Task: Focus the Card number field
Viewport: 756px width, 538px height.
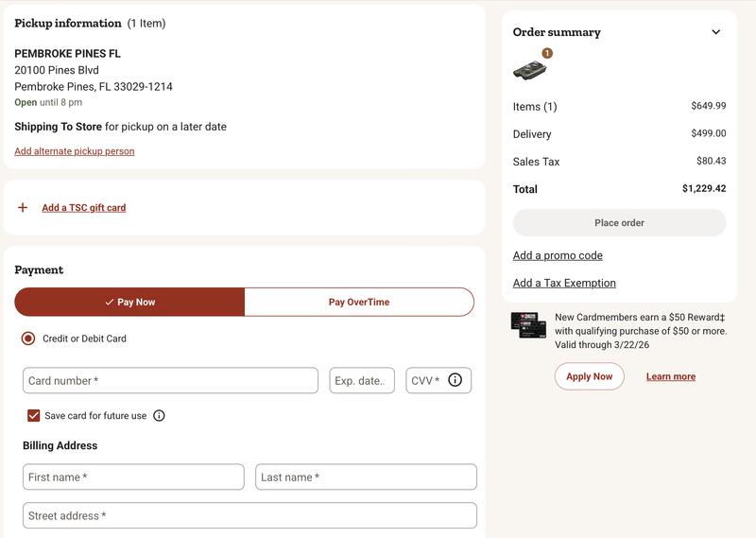Action: (170, 380)
